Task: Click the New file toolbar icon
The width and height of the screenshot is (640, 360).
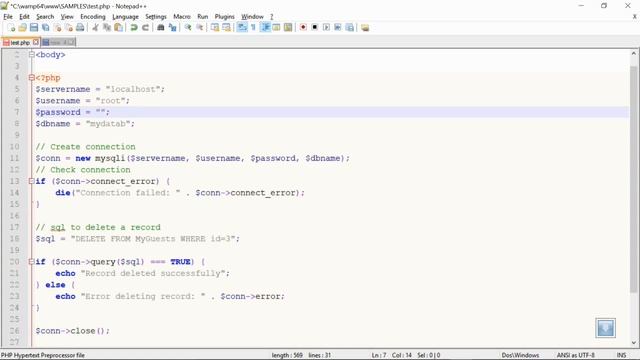Action: (x=11, y=27)
